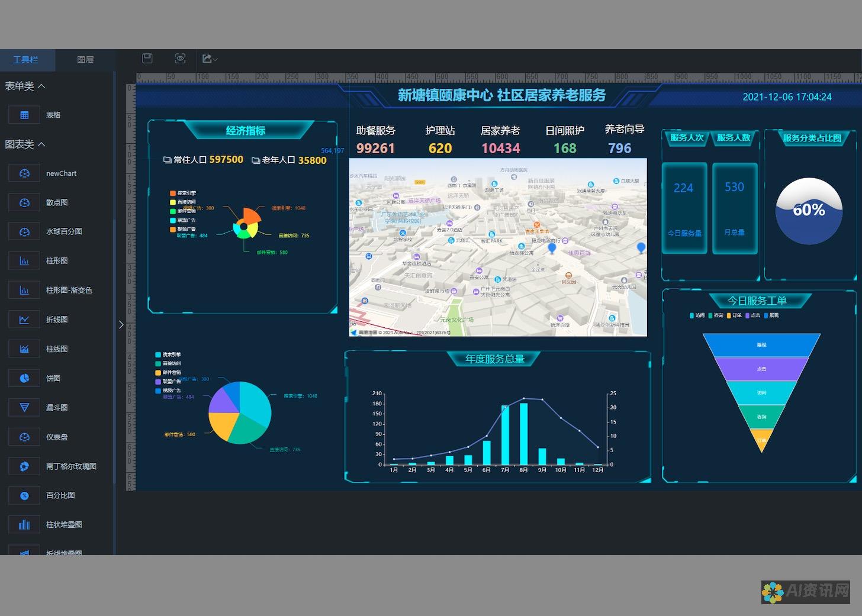Click the 60% water ball chart
This screenshot has height=616, width=862.
point(809,211)
